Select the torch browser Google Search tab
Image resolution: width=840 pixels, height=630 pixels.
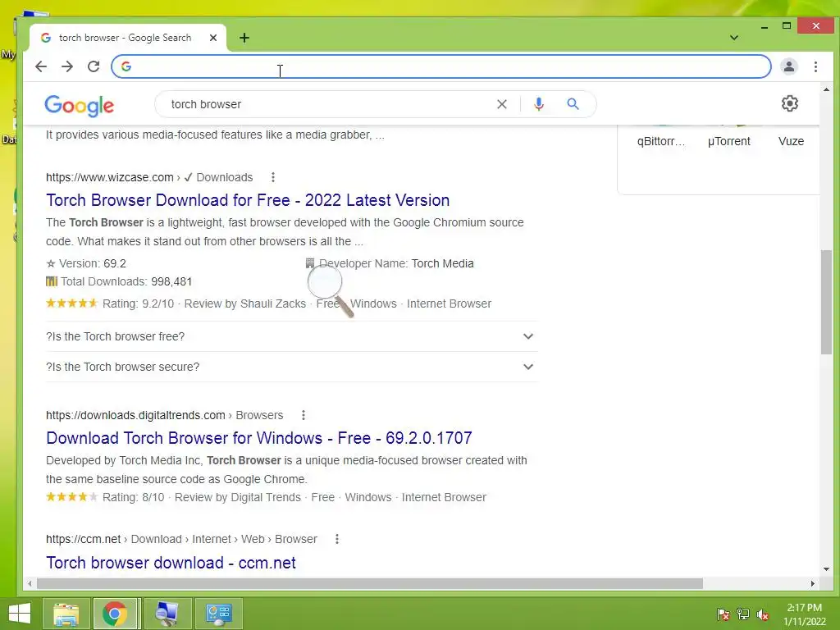[x=127, y=38]
